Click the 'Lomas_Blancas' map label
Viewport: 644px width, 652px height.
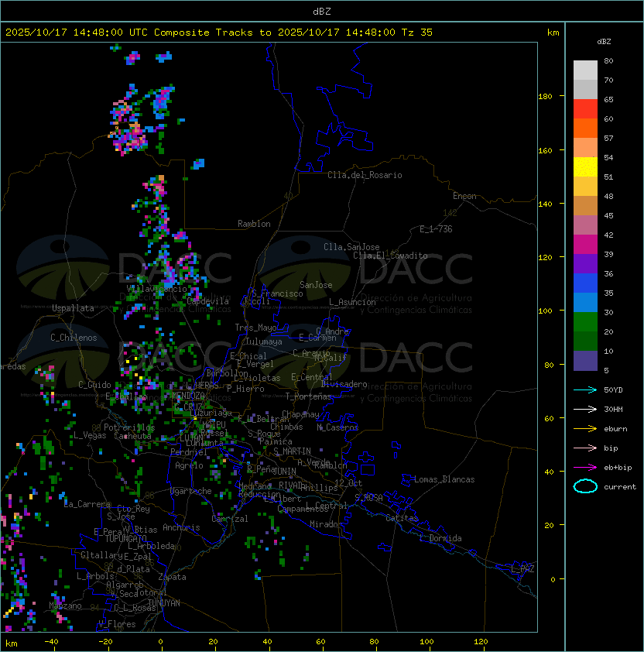click(444, 479)
